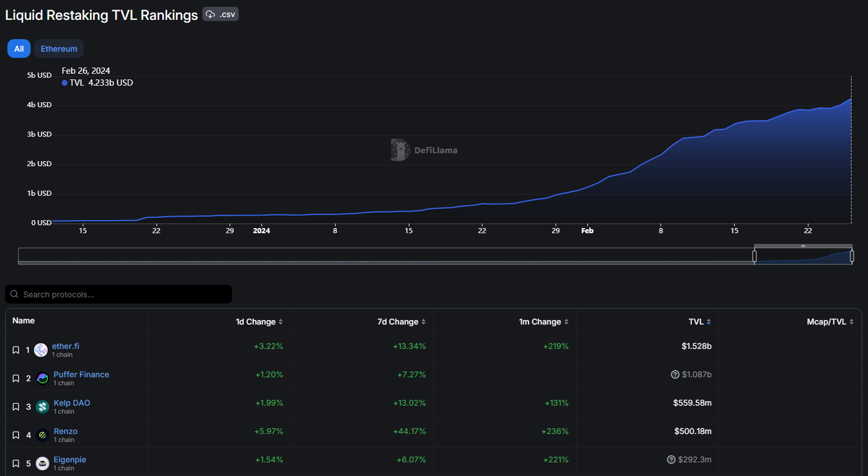Click the Puffer Finance logo icon
Viewport: 868px width, 476px height.
pos(42,378)
